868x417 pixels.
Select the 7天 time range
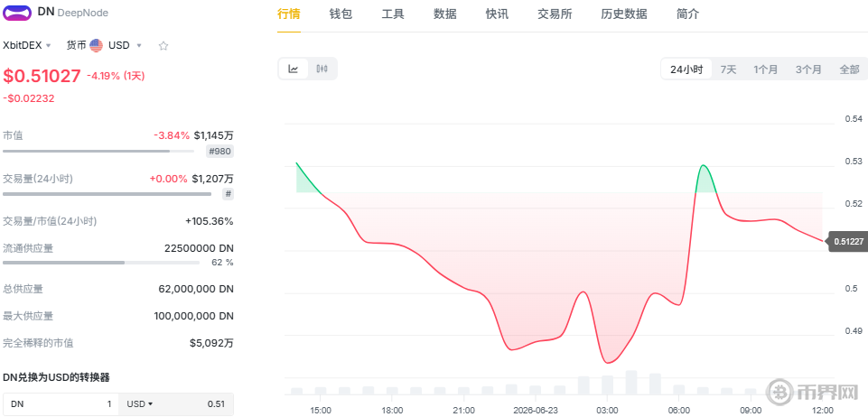point(728,69)
